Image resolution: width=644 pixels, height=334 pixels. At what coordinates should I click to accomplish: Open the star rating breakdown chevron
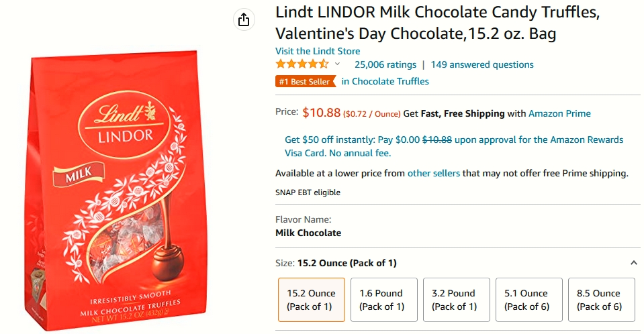point(337,64)
